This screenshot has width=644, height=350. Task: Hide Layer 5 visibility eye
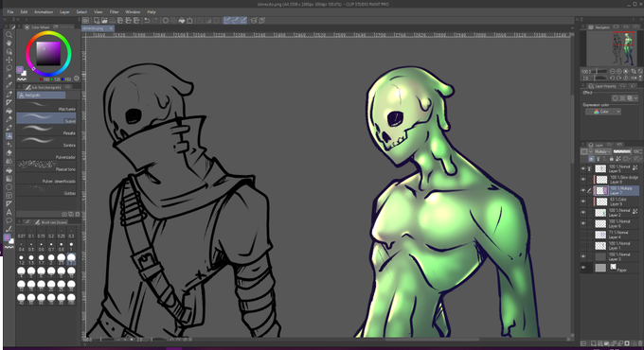[583, 168]
